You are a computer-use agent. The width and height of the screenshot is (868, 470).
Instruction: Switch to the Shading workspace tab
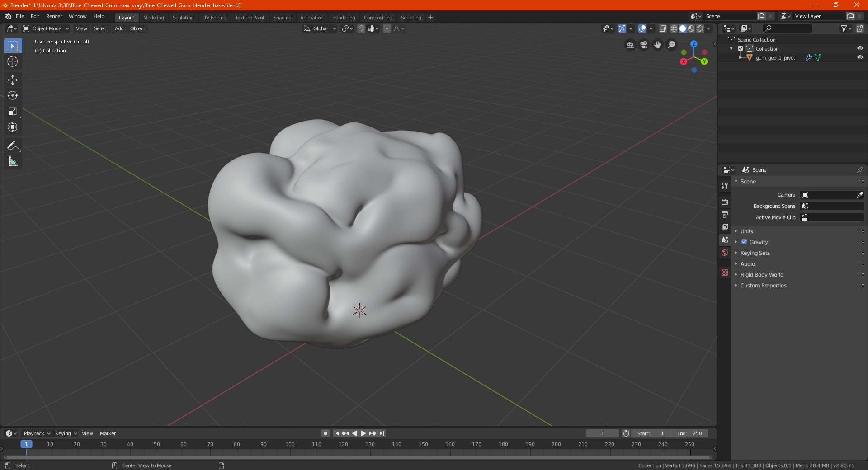pos(282,18)
